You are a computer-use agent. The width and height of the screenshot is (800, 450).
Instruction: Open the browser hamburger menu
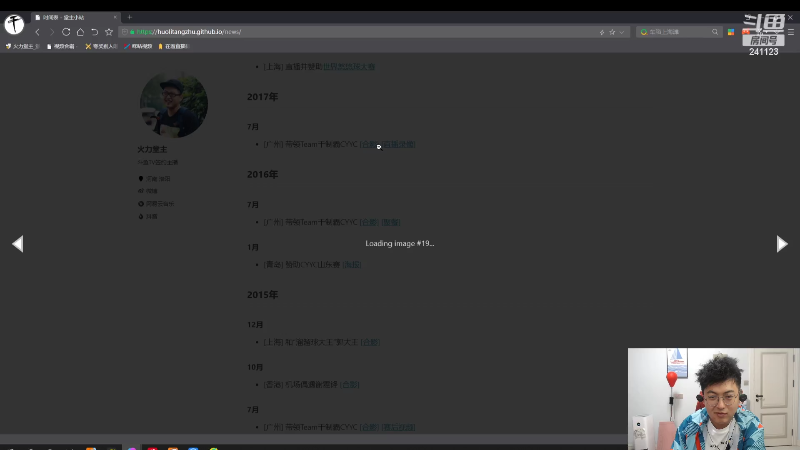(x=791, y=32)
